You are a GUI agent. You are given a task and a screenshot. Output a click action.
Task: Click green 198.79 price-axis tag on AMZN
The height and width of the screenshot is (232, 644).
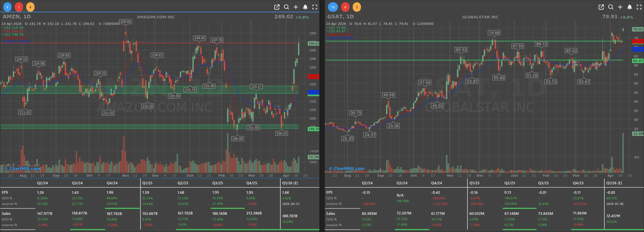(x=314, y=129)
